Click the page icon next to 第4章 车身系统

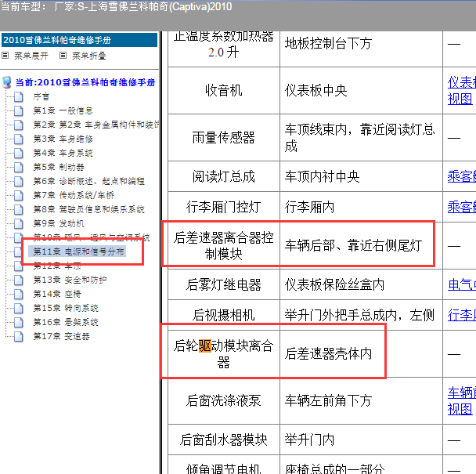pos(19,153)
